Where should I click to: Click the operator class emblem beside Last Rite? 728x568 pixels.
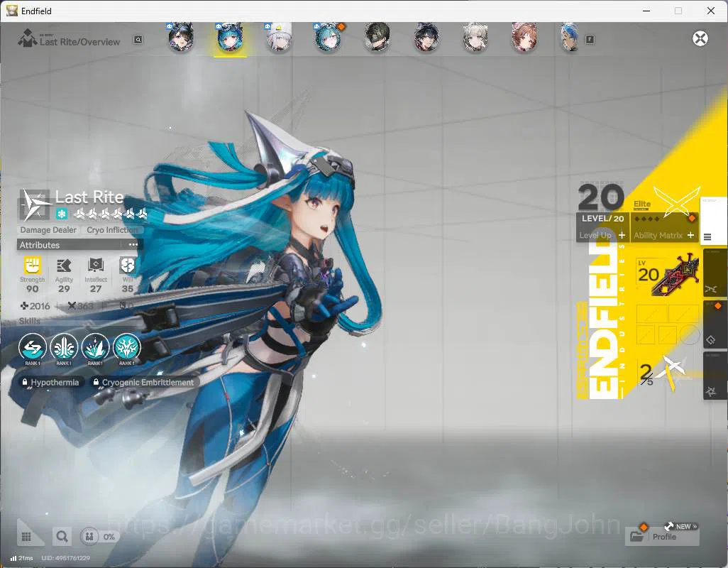[x=34, y=204]
